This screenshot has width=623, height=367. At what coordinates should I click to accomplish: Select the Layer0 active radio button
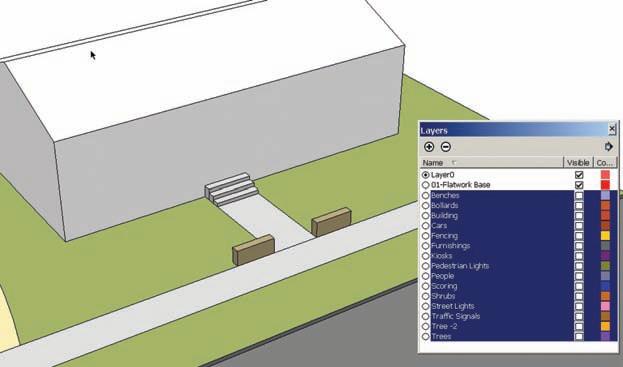(x=426, y=175)
